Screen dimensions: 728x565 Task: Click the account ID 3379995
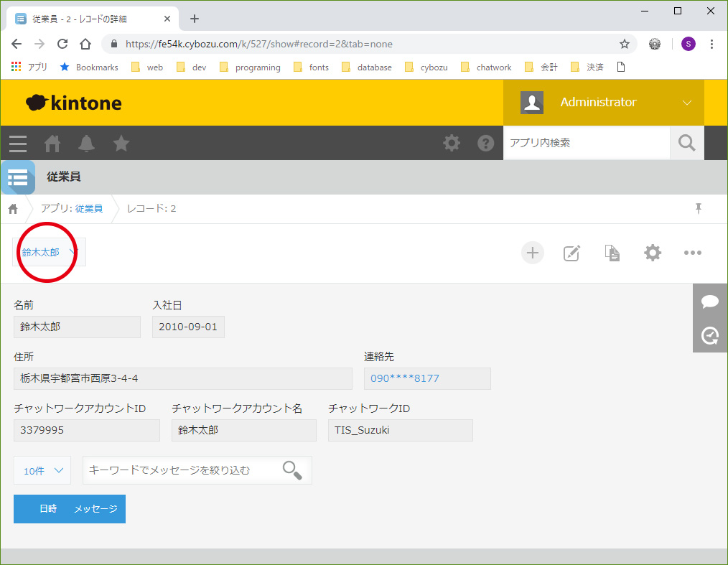click(87, 430)
